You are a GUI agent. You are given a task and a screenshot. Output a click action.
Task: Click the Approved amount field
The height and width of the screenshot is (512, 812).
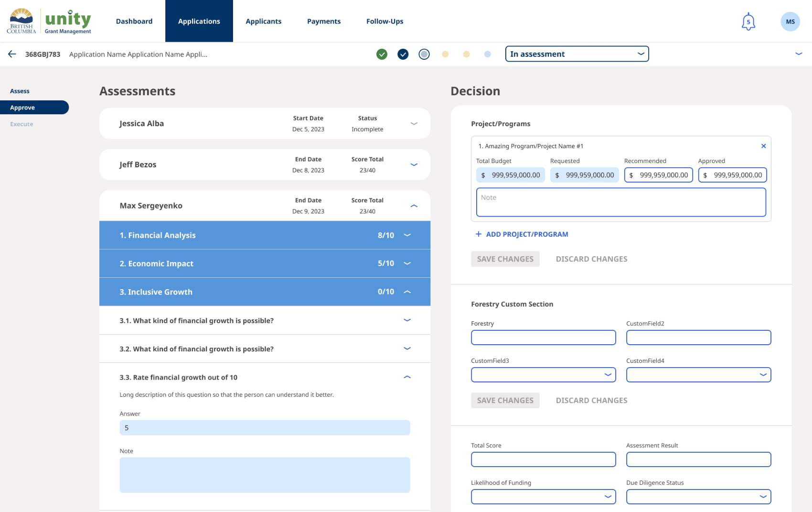732,175
